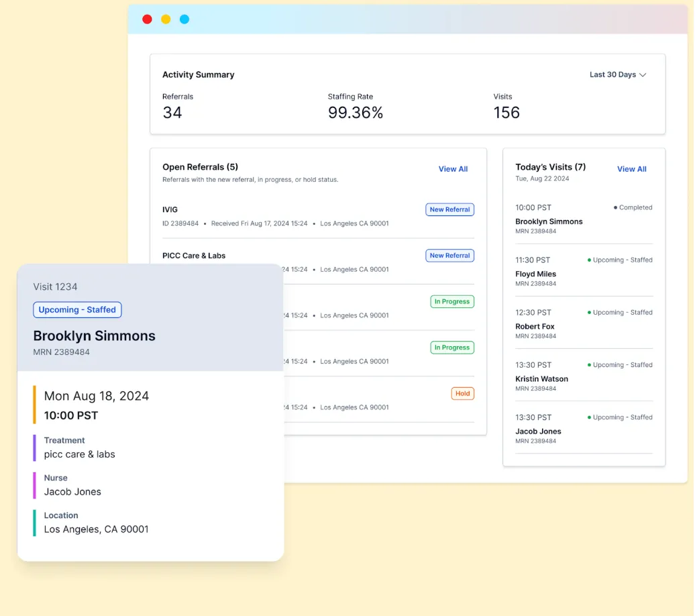Open the Last 30 Days dropdown
Viewport: 695px width, 616px height.
coord(617,74)
